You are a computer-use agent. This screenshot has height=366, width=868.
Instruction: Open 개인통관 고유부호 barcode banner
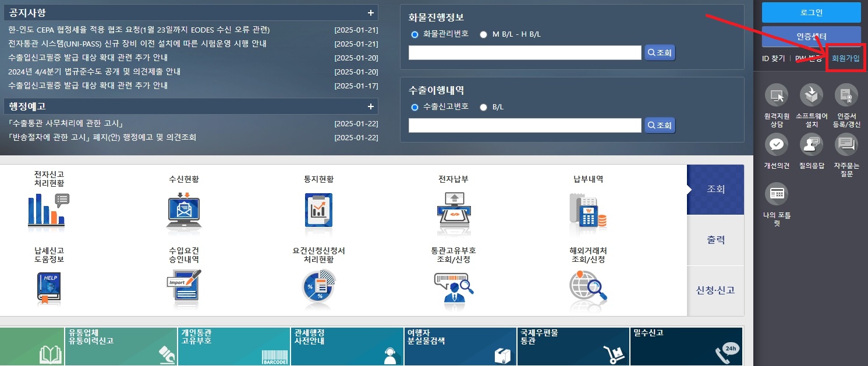pyautogui.click(x=233, y=346)
